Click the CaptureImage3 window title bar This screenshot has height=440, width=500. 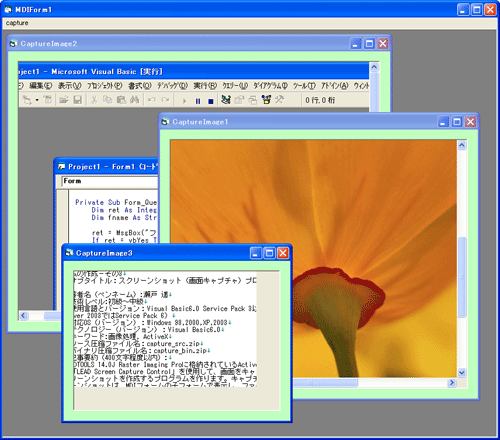(177, 253)
